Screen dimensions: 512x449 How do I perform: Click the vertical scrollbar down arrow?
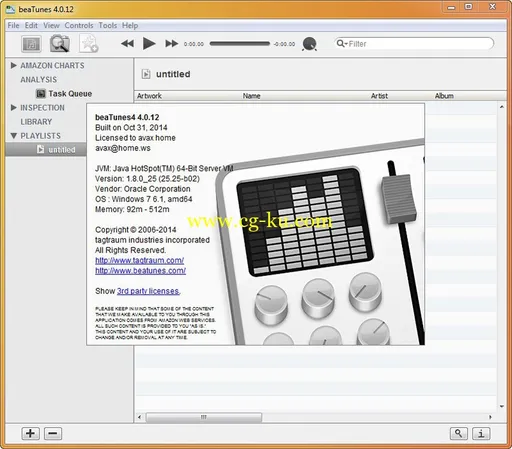click(x=502, y=406)
